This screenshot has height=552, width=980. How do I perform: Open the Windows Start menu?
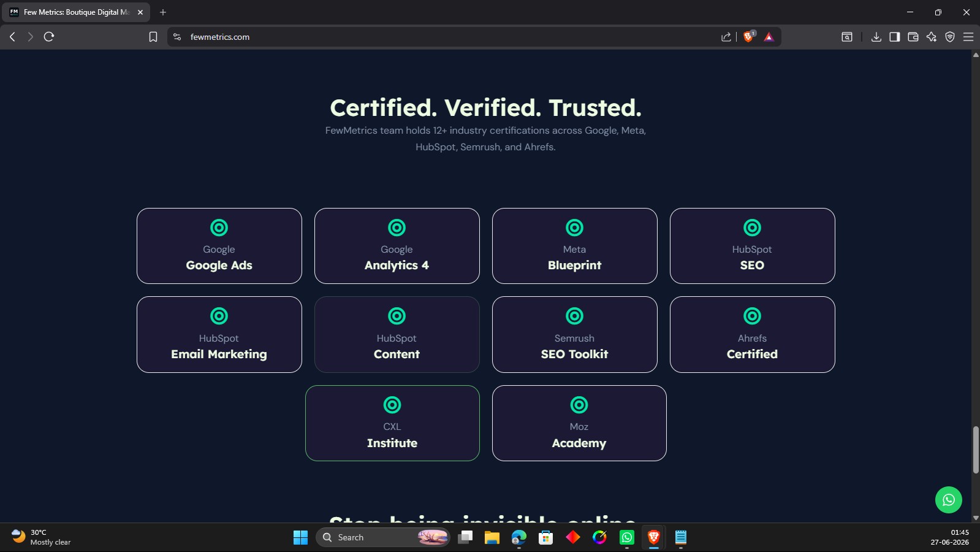300,537
